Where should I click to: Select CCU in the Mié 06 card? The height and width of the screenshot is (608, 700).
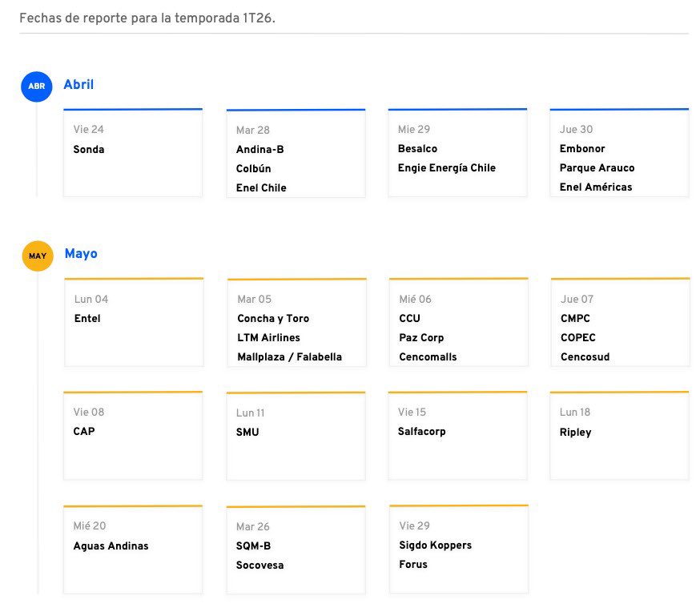coord(409,318)
